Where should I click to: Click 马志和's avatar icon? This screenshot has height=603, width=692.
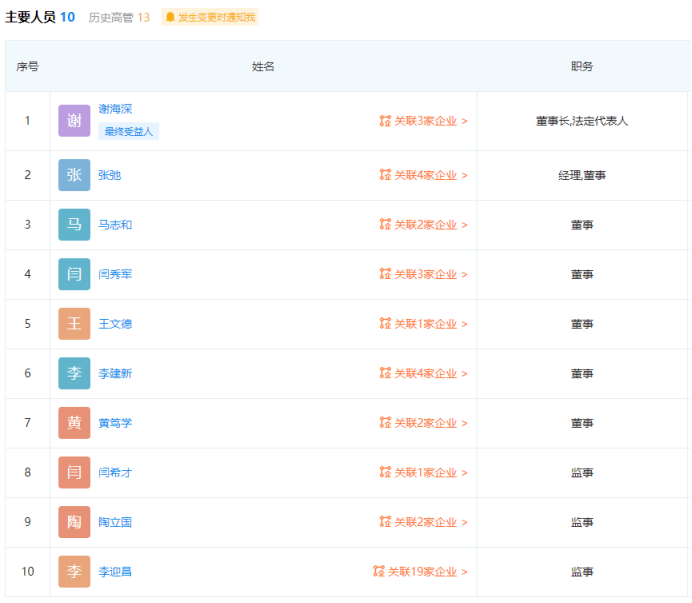[74, 225]
